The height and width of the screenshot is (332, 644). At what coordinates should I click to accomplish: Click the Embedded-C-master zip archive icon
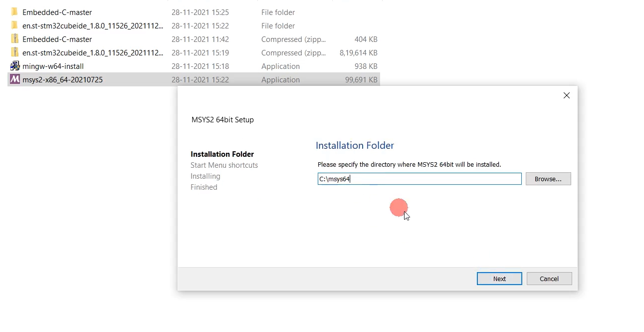pyautogui.click(x=14, y=39)
